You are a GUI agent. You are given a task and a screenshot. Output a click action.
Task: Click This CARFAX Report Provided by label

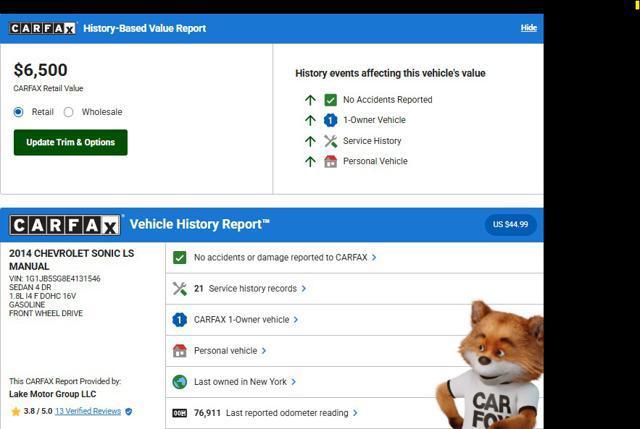(x=65, y=381)
